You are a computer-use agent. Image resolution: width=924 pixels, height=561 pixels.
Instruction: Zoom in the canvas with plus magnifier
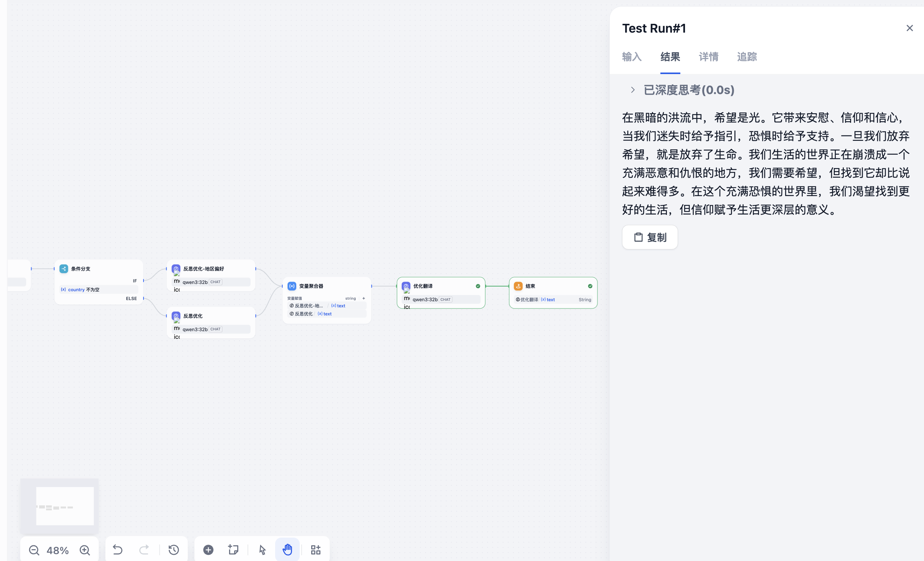(85, 550)
